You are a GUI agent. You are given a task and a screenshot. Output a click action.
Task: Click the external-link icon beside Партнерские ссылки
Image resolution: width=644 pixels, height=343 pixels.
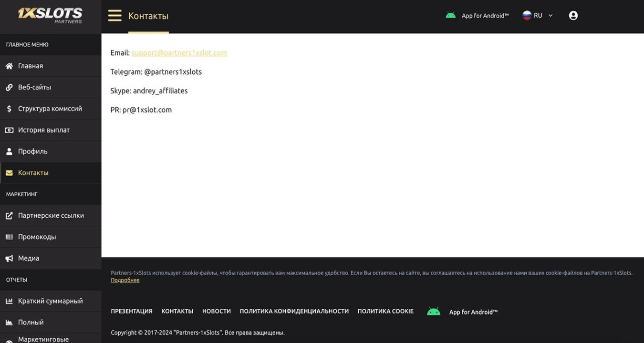[x=9, y=215]
